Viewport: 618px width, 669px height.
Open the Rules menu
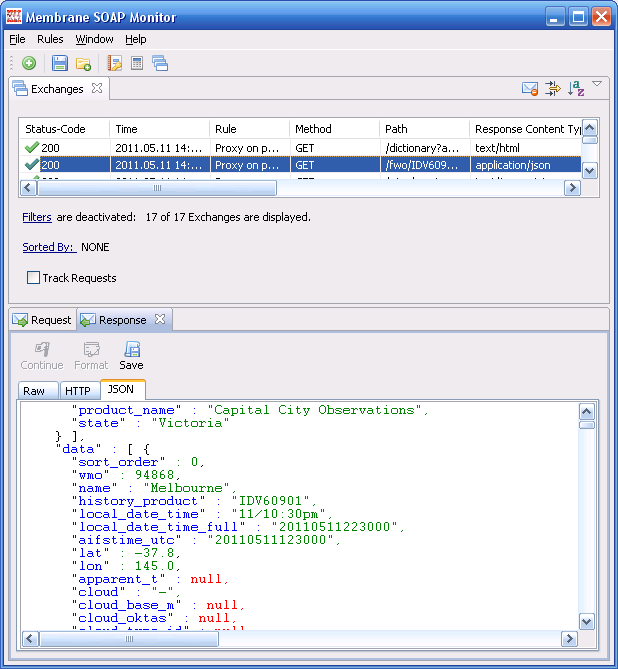click(50, 39)
